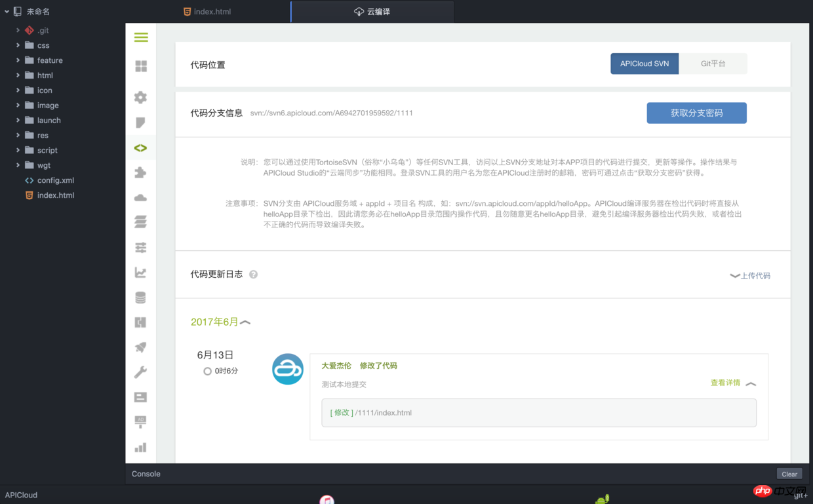Screen dimensions: 813x504
Task: Open the statistics line-chart icon
Action: [x=140, y=273]
